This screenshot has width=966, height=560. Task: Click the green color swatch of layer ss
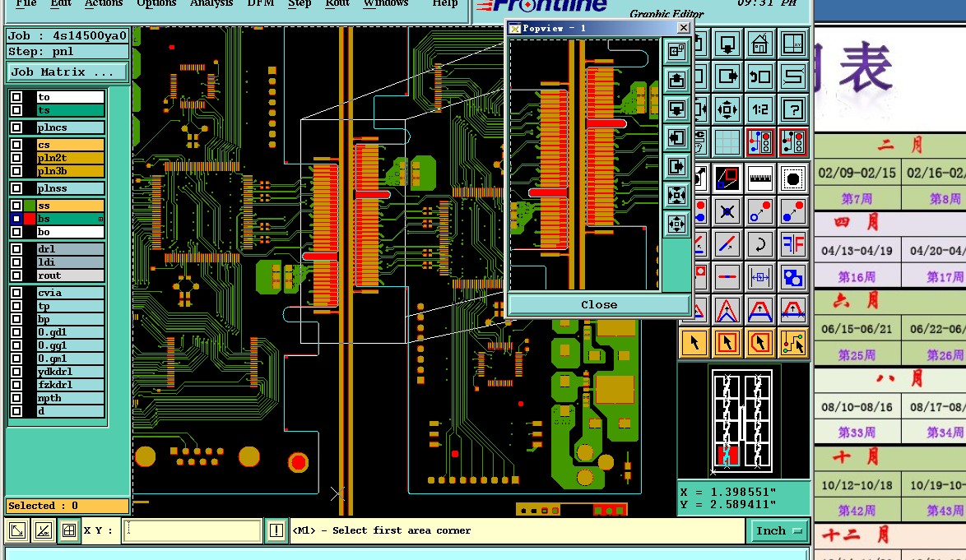click(x=30, y=206)
